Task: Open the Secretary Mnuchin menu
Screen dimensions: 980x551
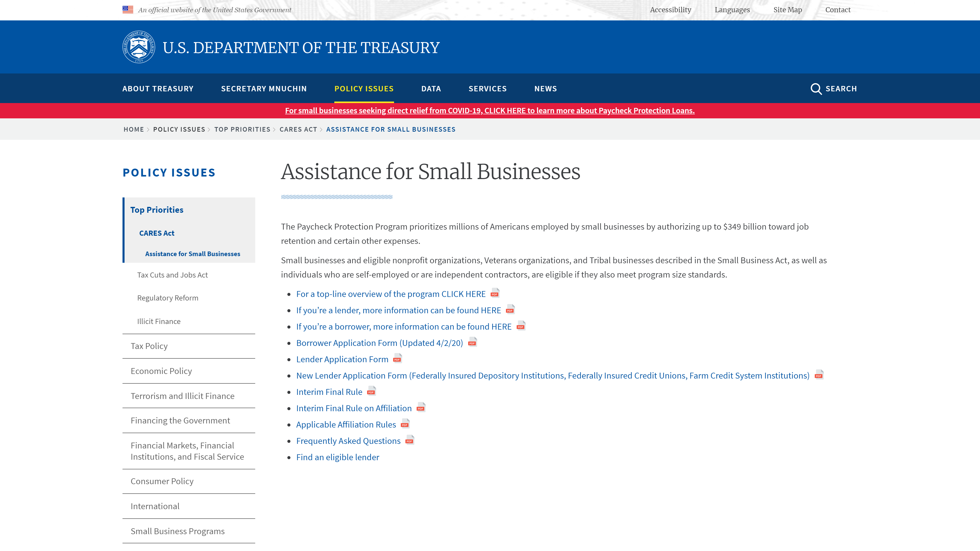Action: tap(264, 89)
